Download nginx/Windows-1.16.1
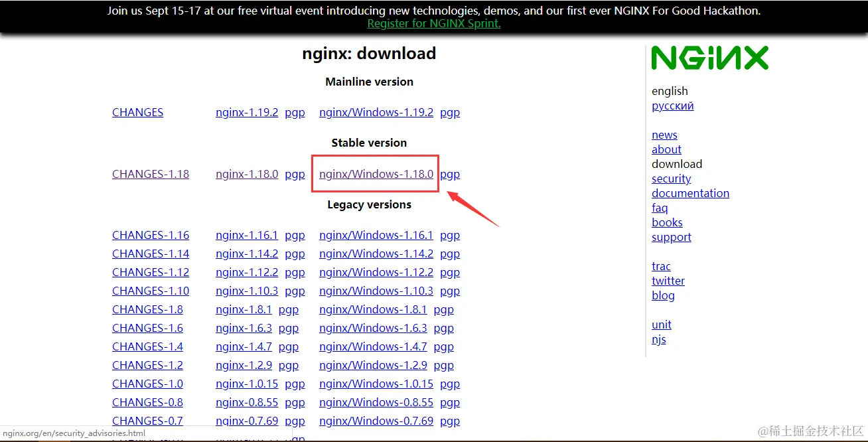Viewport: 868px width, 442px height. (x=376, y=235)
